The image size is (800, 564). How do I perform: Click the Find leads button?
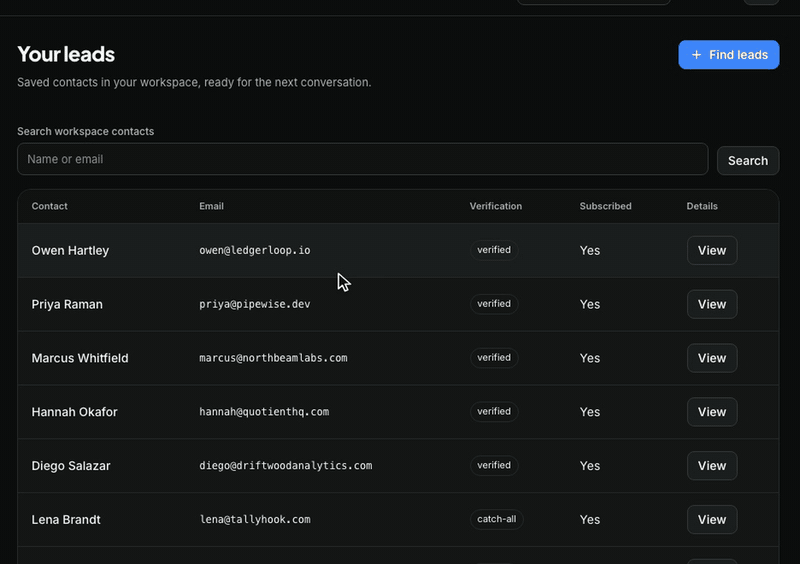729,55
